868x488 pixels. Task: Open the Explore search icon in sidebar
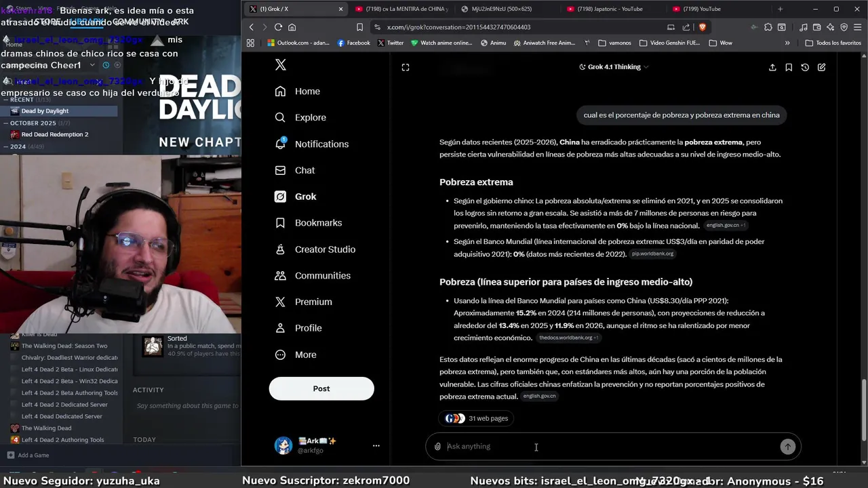click(280, 117)
